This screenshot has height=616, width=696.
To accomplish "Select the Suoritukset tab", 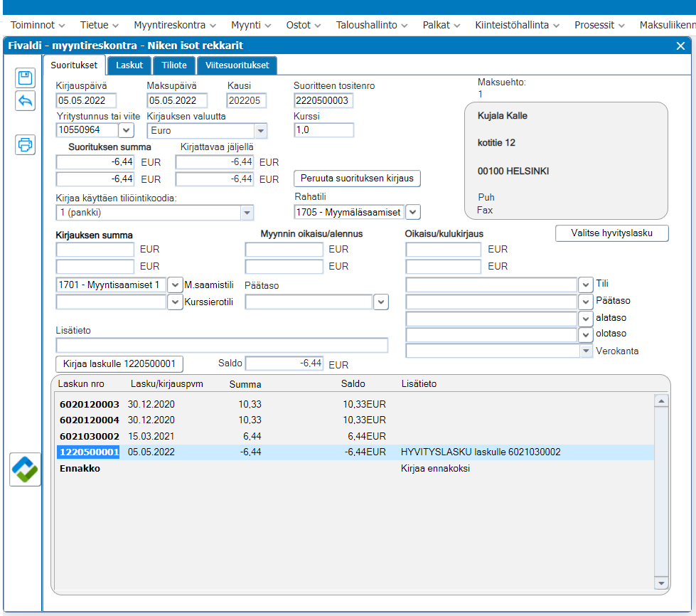I will [x=74, y=65].
